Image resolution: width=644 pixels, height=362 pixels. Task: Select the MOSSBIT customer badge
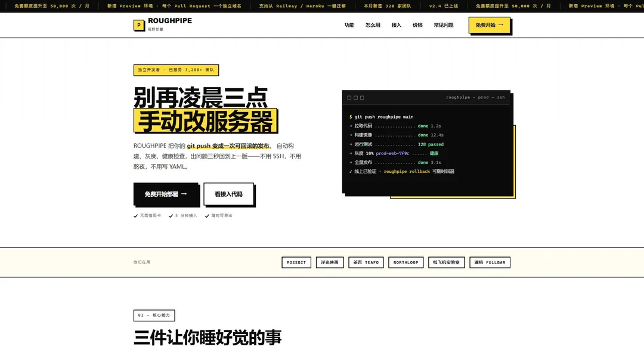pyautogui.click(x=296, y=262)
